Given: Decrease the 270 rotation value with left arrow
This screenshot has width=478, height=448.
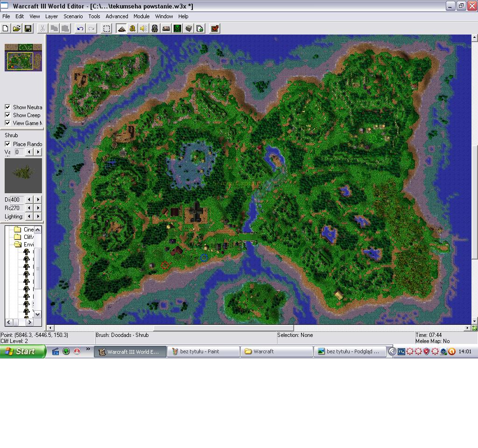Looking at the screenshot, I should coord(29,208).
